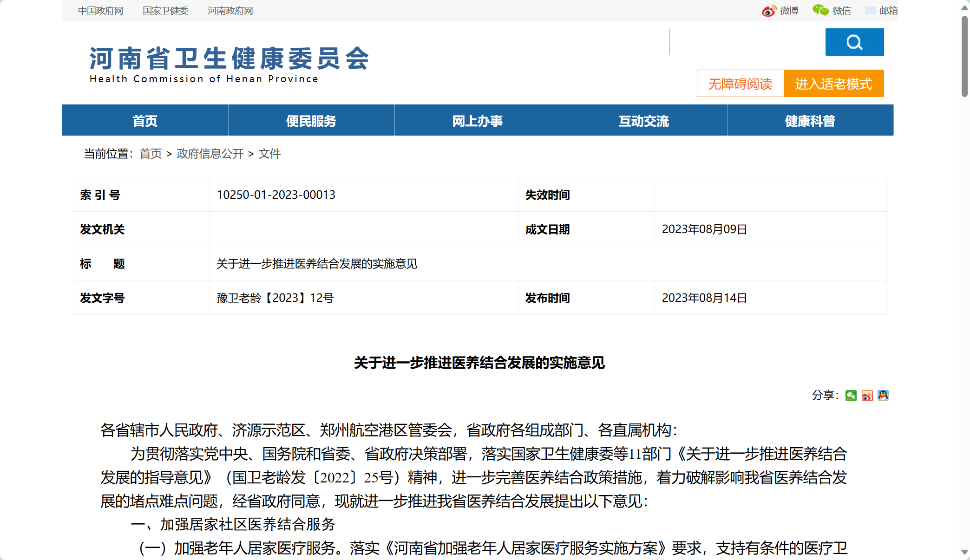Share article via QQ penguin icon
This screenshot has width=970, height=560.
tap(883, 396)
